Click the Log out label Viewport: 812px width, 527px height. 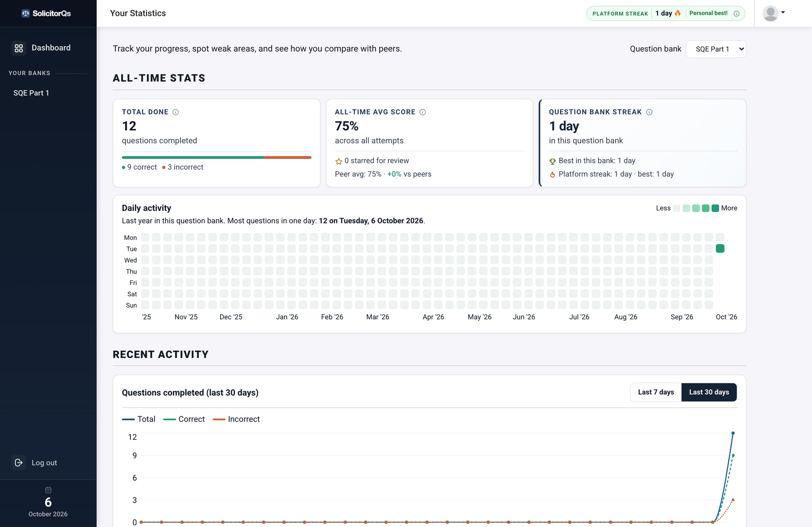click(x=44, y=463)
